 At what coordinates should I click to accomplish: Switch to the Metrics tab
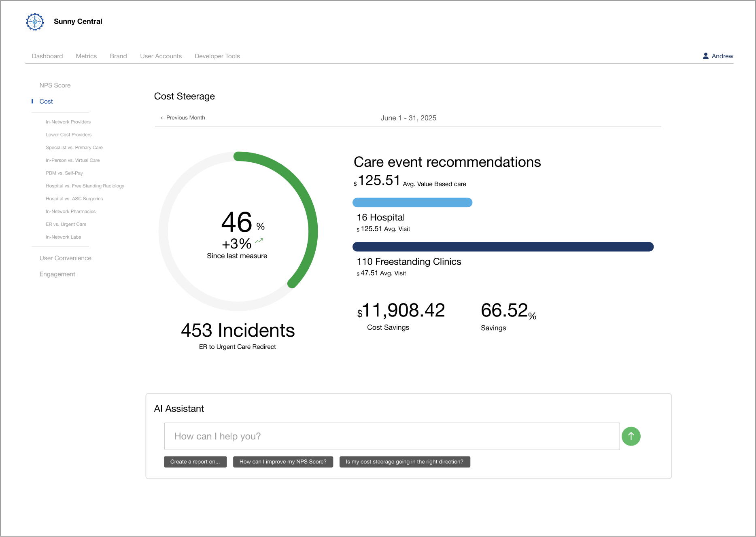(86, 56)
